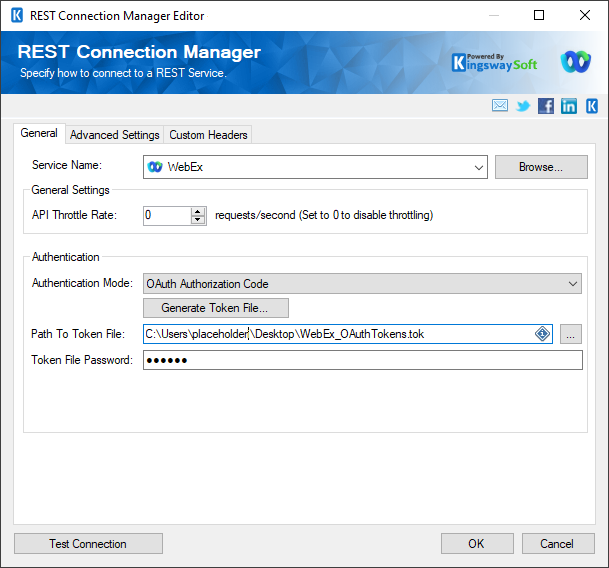The width and height of the screenshot is (609, 568).
Task: Increase the API Throttle Rate value
Action: 198,212
